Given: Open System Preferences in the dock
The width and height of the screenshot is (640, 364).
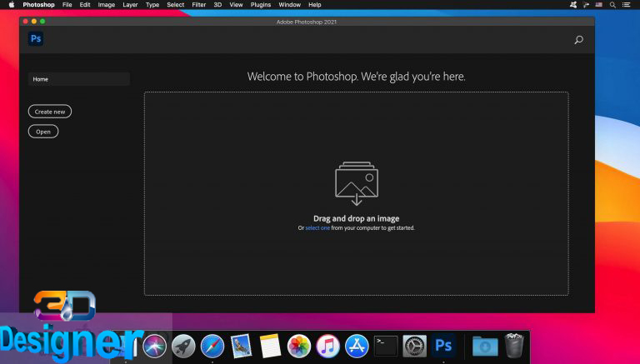Looking at the screenshot, I should [x=415, y=346].
